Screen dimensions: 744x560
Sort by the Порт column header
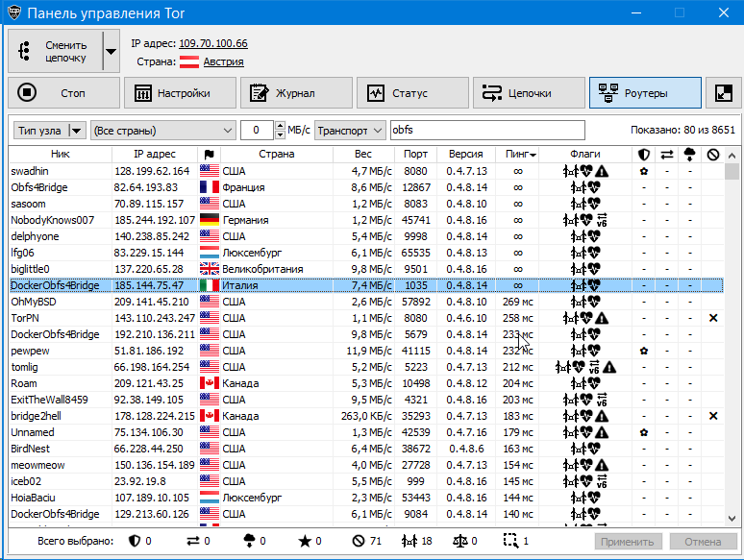click(x=415, y=154)
